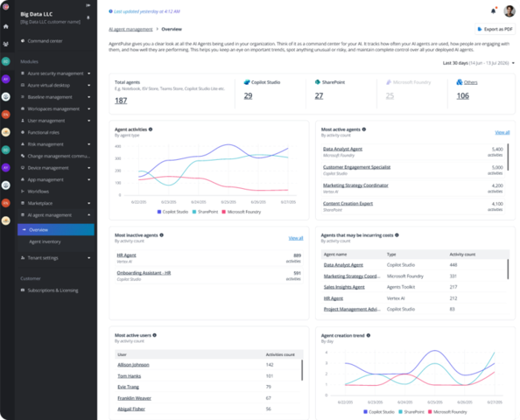The height and width of the screenshot is (420, 520).
Task: Open the user profile avatar
Action: pyautogui.click(x=509, y=11)
